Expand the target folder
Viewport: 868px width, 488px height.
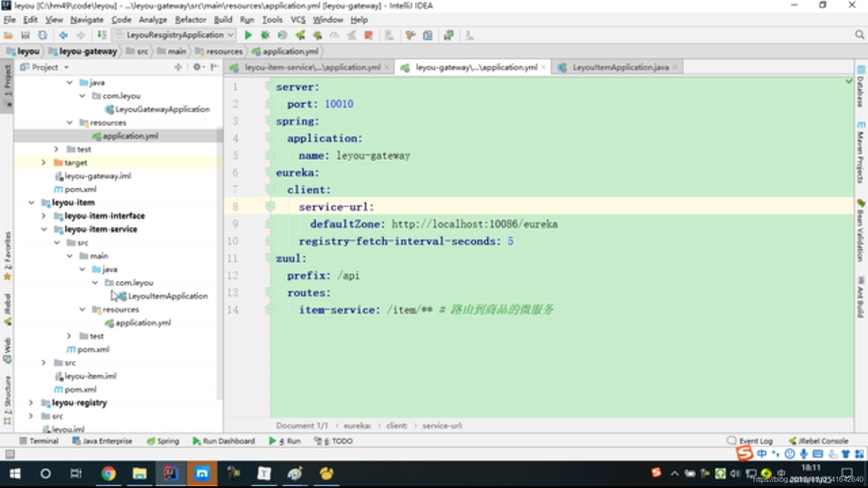click(43, 162)
